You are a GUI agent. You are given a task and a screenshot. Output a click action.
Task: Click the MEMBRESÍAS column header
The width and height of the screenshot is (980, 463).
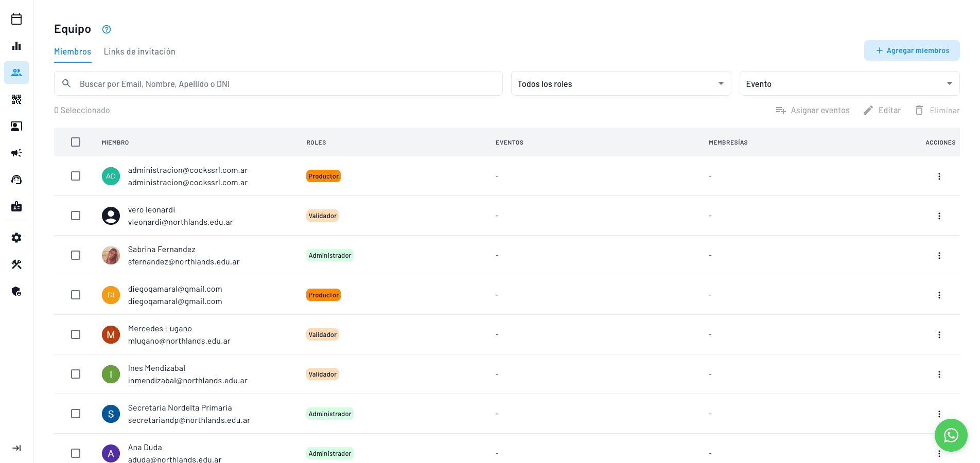[728, 143]
